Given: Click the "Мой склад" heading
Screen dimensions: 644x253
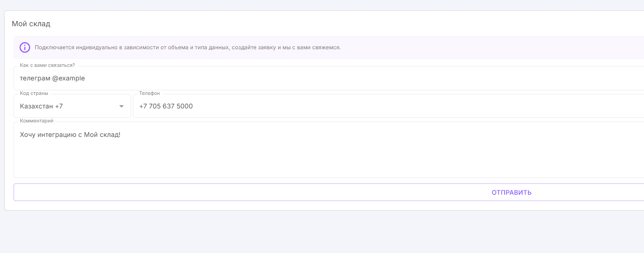Looking at the screenshot, I should [x=31, y=24].
